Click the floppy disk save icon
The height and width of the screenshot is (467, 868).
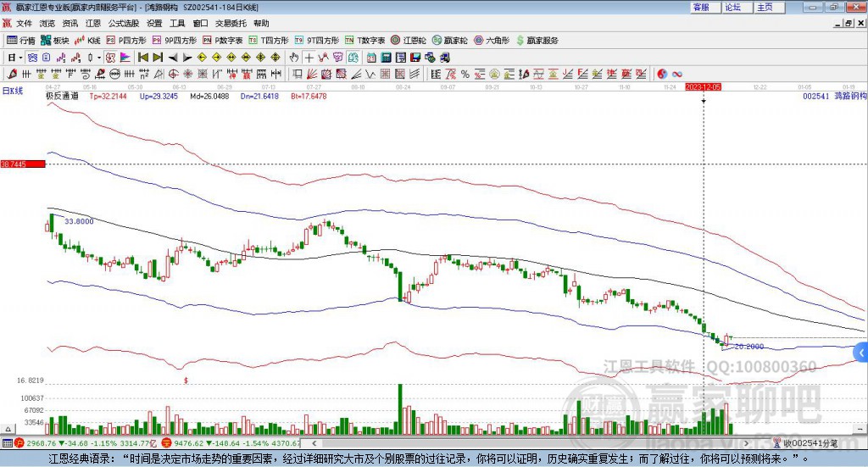coord(415,58)
